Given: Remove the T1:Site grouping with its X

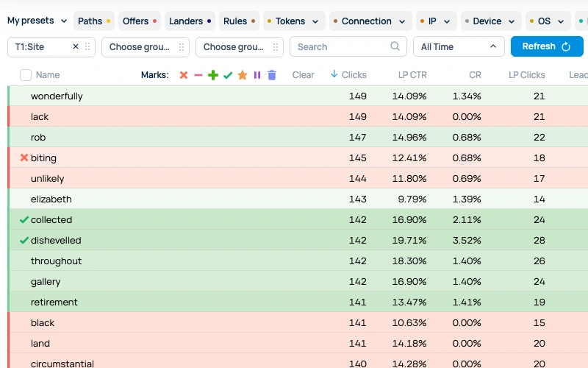Looking at the screenshot, I should click(75, 46).
